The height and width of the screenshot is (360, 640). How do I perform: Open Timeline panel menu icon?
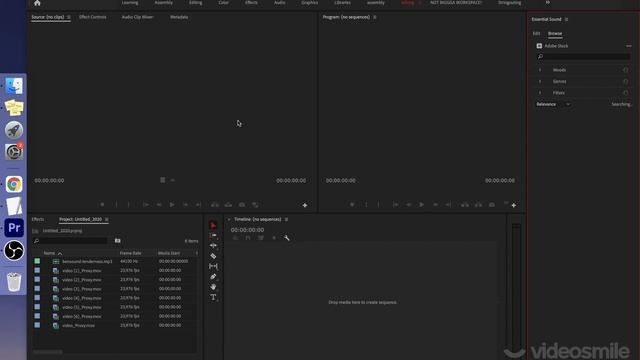[286, 219]
